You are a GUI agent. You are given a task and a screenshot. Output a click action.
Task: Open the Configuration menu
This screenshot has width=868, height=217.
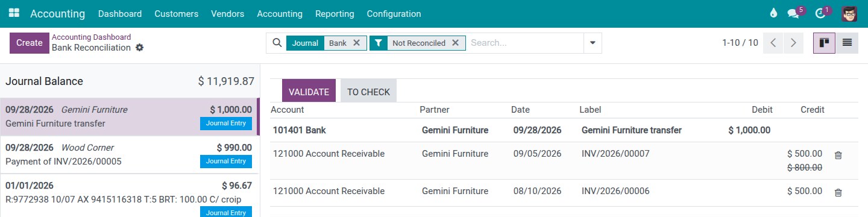click(394, 13)
